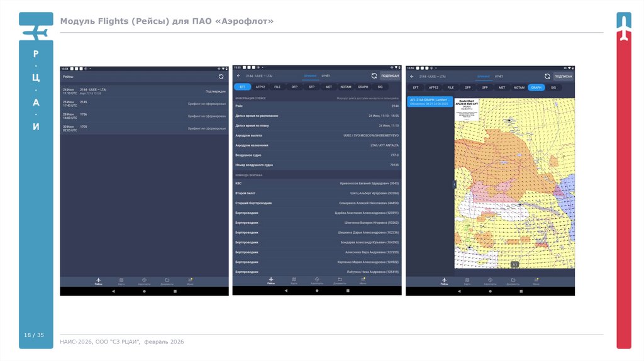Select NOTAM chip on right screen
644x361 pixels.
(519, 87)
